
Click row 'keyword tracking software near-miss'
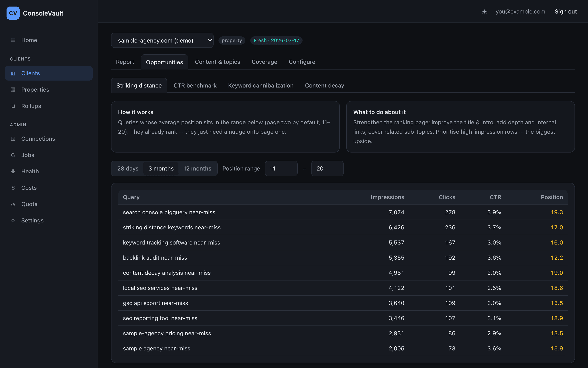(x=343, y=242)
